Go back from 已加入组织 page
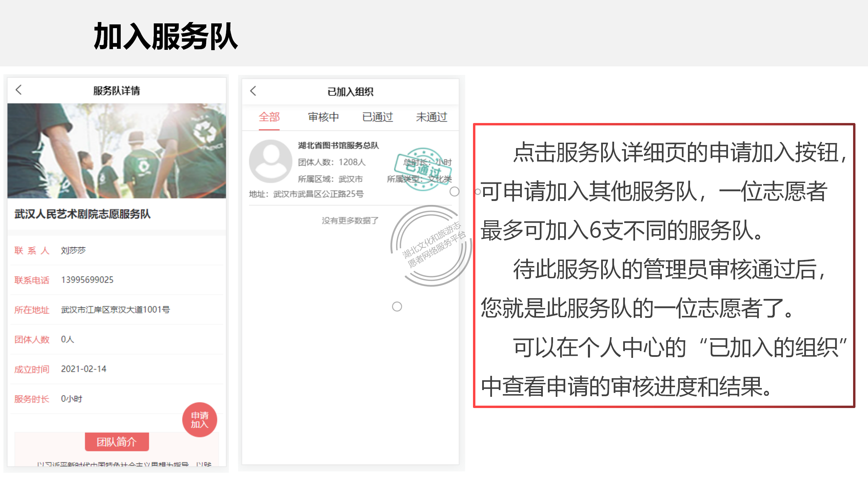Viewport: 868px width, 488px height. (x=253, y=91)
